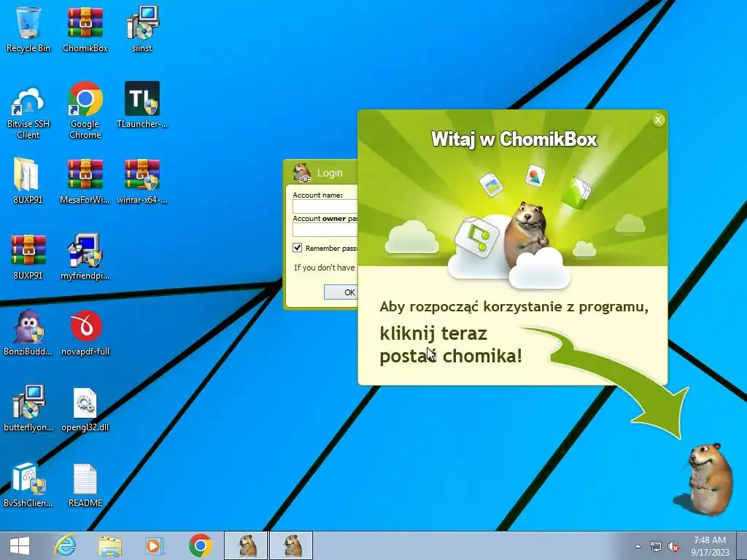
Task: Select the butterflyon... installer icon
Action: click(28, 408)
